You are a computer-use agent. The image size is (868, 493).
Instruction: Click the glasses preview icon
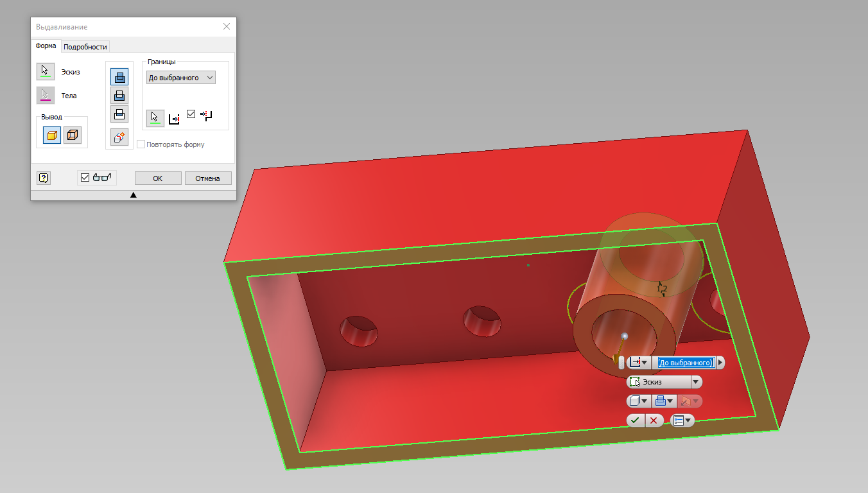102,178
